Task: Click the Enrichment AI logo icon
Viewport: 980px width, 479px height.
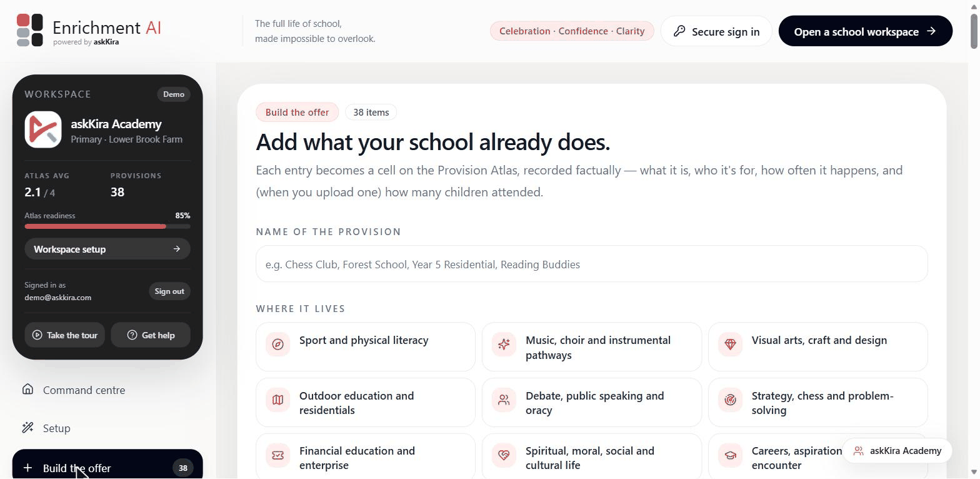Action: 29,30
